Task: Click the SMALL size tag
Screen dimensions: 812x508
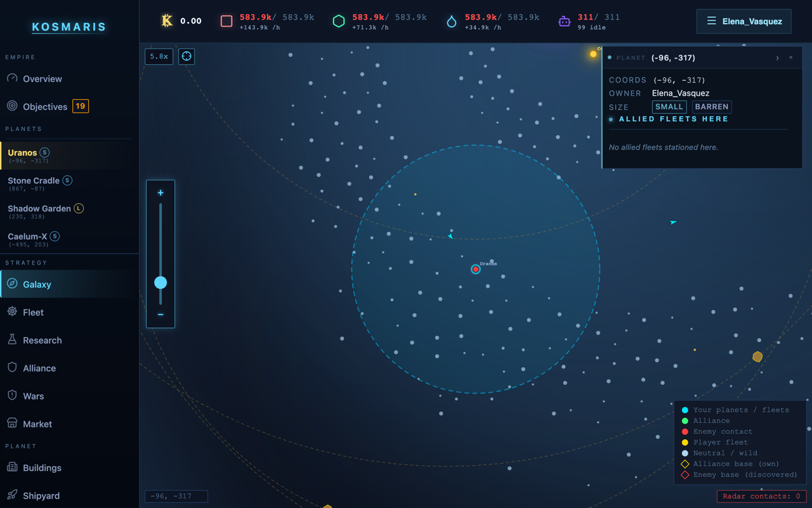Action: 669,107
